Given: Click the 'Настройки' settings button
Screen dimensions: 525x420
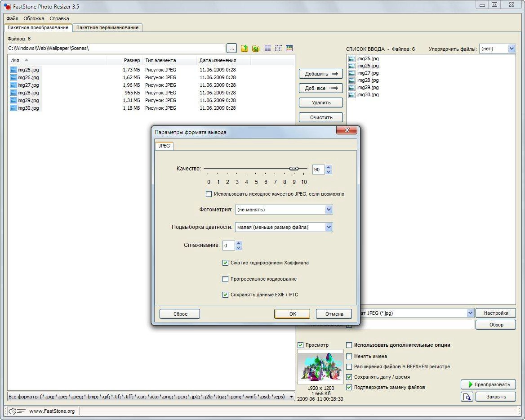Looking at the screenshot, I should click(495, 313).
